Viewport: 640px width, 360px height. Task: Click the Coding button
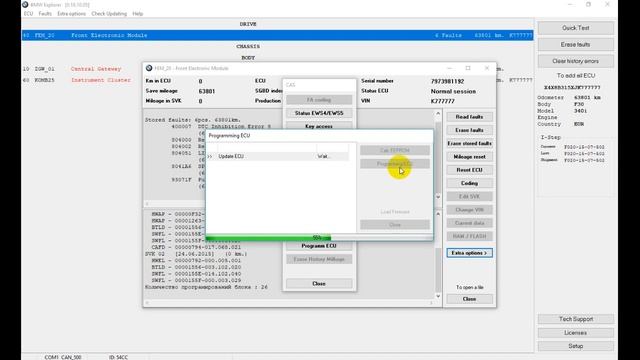(469, 183)
